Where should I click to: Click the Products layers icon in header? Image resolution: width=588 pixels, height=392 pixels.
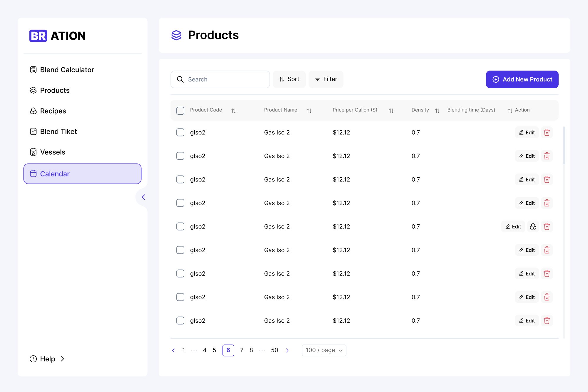tap(176, 35)
